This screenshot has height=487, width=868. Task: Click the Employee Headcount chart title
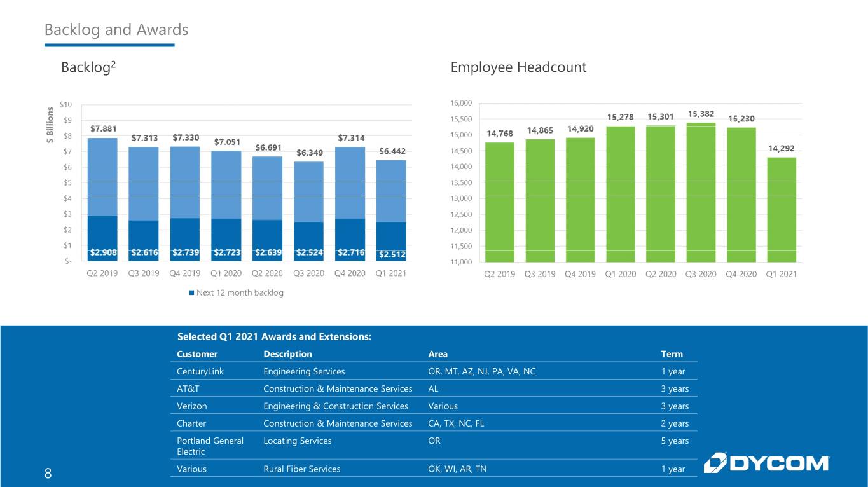click(518, 67)
